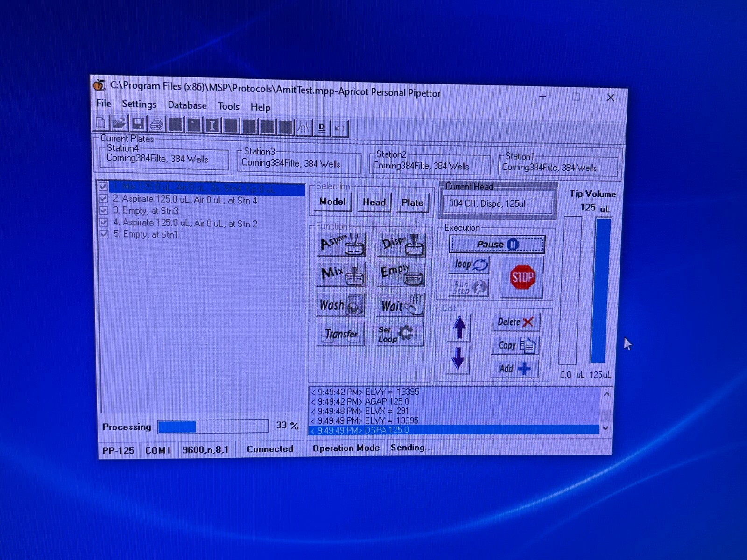Click Station4 Corning384Filte plate field
The width and height of the screenshot is (747, 560).
click(x=164, y=159)
